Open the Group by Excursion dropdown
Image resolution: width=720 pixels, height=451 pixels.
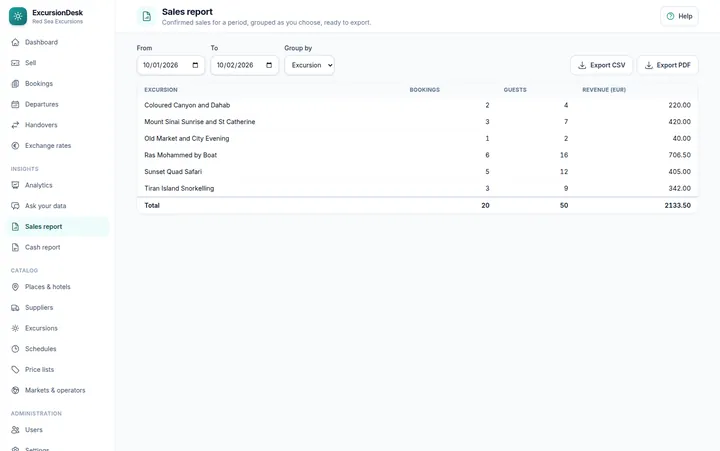coord(309,65)
